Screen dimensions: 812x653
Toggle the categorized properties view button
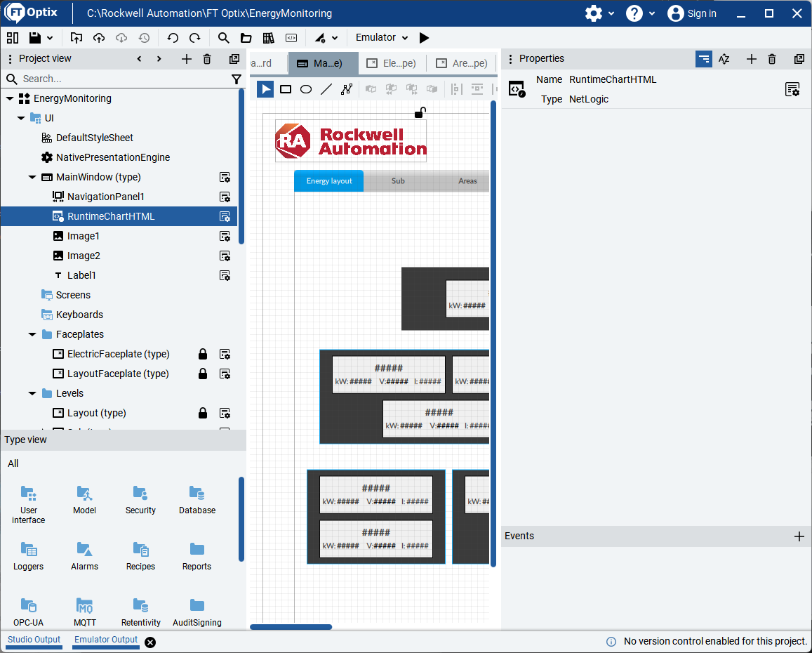pyautogui.click(x=703, y=59)
